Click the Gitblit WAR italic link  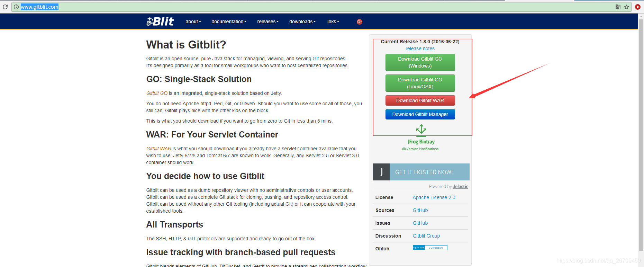point(159,149)
